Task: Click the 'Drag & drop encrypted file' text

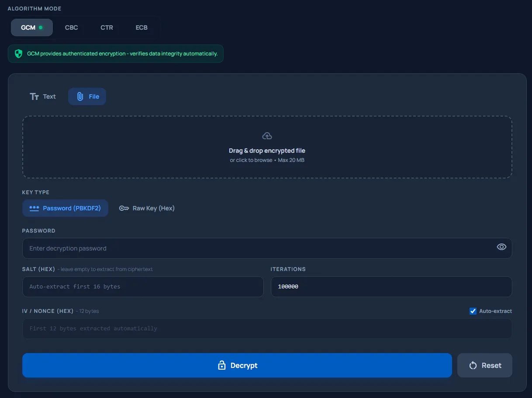Action: 267,151
